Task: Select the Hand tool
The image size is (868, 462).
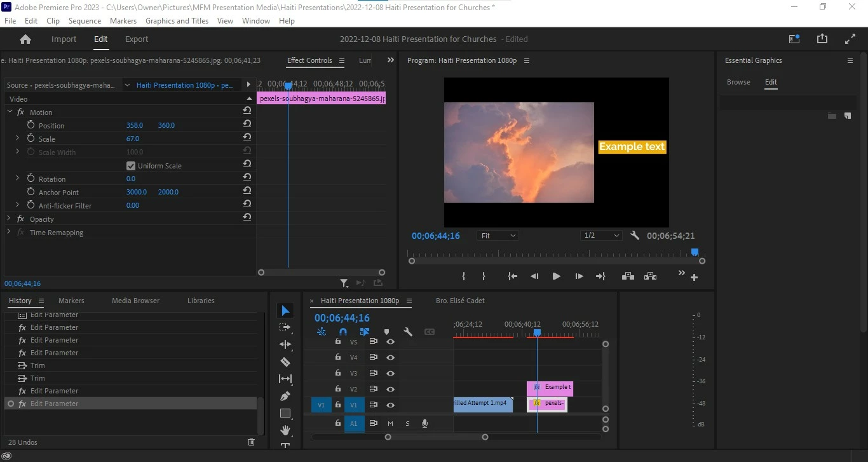Action: click(x=285, y=430)
